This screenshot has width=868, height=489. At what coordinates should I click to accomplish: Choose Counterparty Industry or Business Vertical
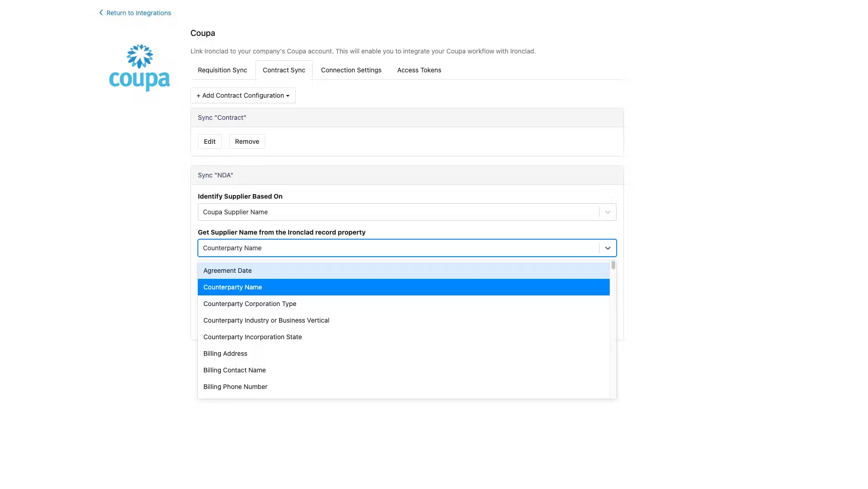click(x=404, y=320)
